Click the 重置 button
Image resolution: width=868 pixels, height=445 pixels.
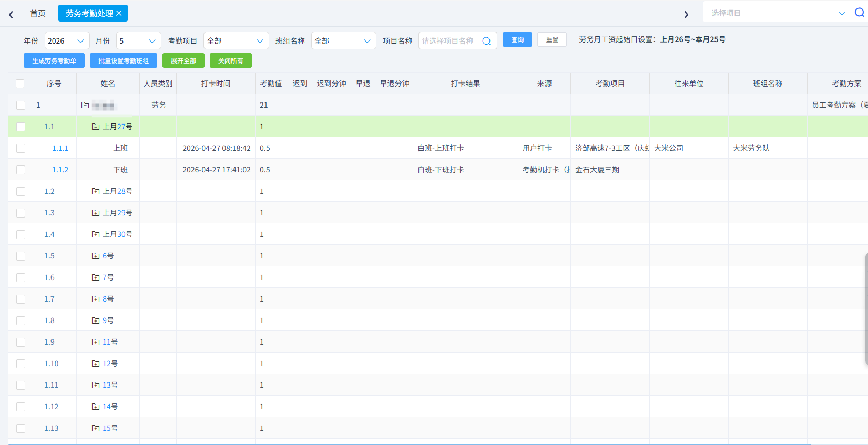(x=552, y=39)
